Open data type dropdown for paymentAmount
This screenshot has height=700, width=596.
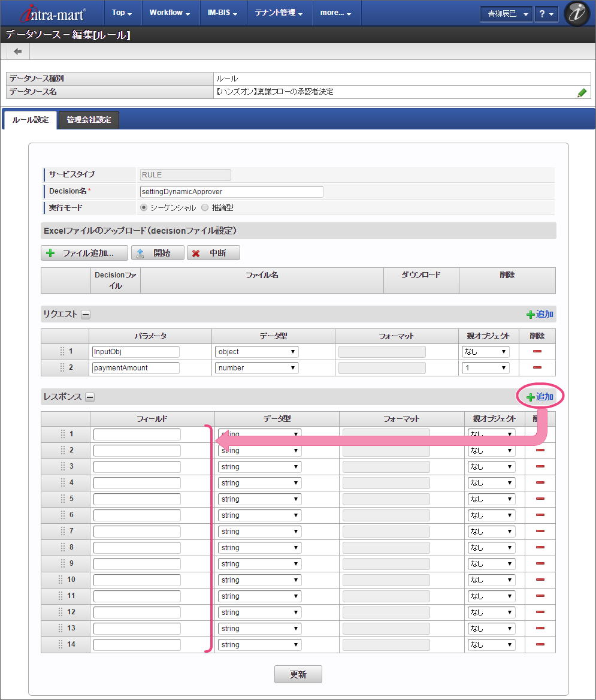(x=256, y=368)
